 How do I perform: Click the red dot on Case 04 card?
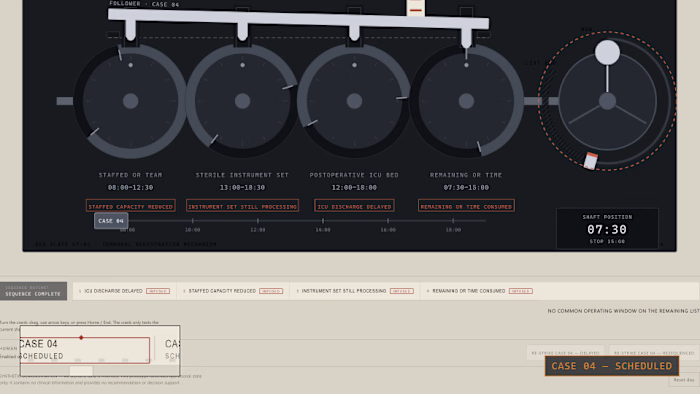[81, 337]
